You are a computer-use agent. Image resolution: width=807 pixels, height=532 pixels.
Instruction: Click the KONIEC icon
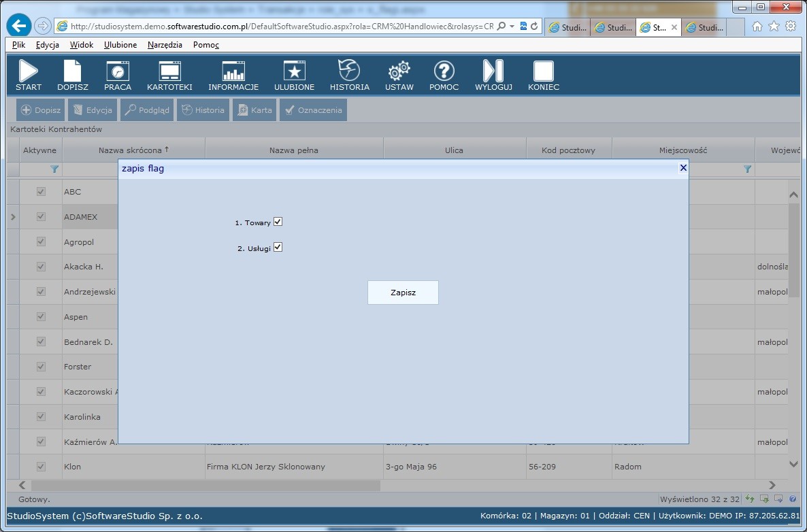pos(543,76)
